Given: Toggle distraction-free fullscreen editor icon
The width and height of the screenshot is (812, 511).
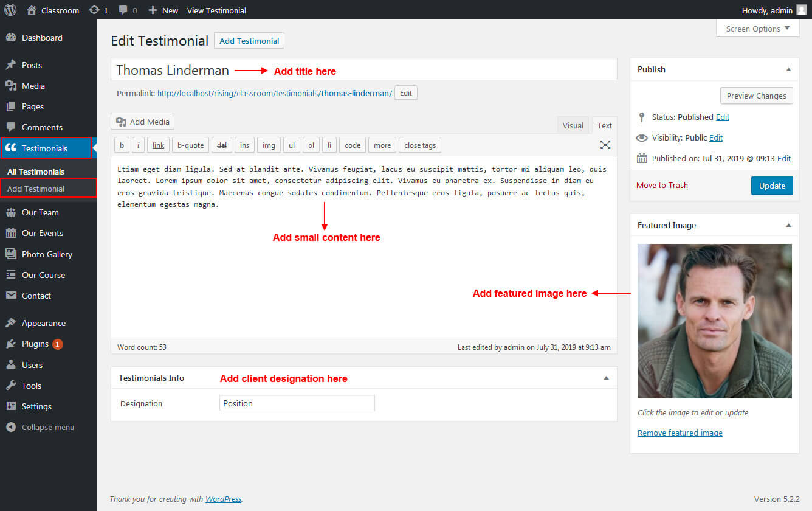Looking at the screenshot, I should [x=605, y=145].
